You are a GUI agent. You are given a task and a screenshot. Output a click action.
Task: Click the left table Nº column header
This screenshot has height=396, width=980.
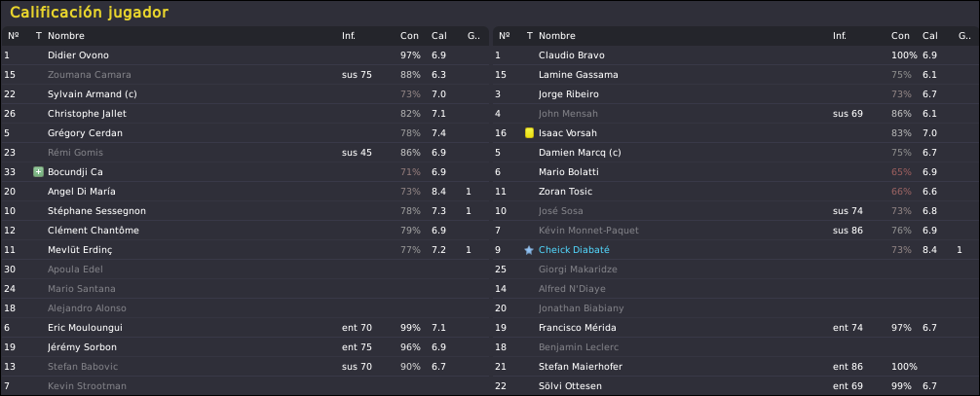pyautogui.click(x=13, y=36)
